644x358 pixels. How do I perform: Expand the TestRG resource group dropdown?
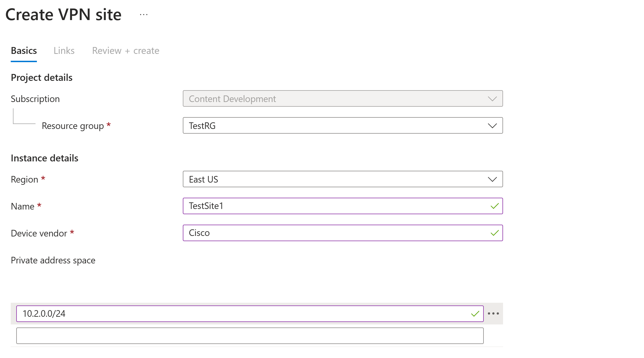point(330,126)
